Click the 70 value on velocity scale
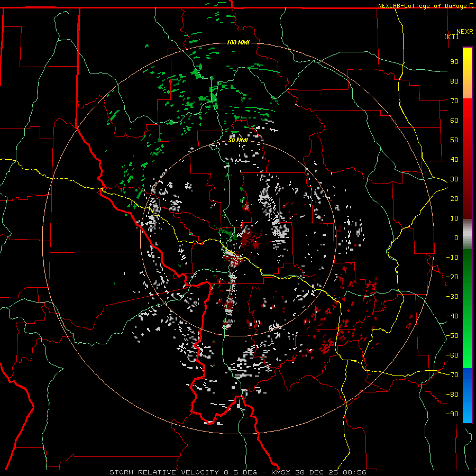This screenshot has height=476, width=476. 454,101
